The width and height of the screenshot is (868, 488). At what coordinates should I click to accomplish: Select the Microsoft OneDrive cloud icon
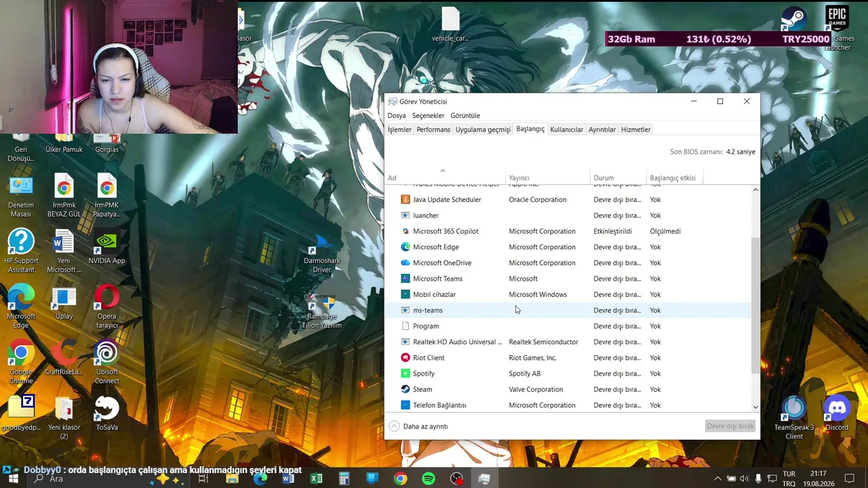point(406,263)
